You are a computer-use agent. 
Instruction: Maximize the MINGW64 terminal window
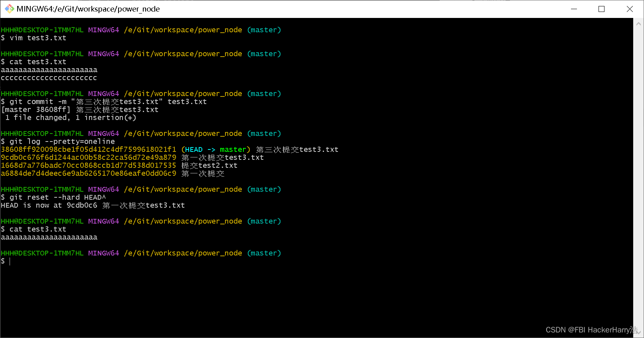[602, 9]
